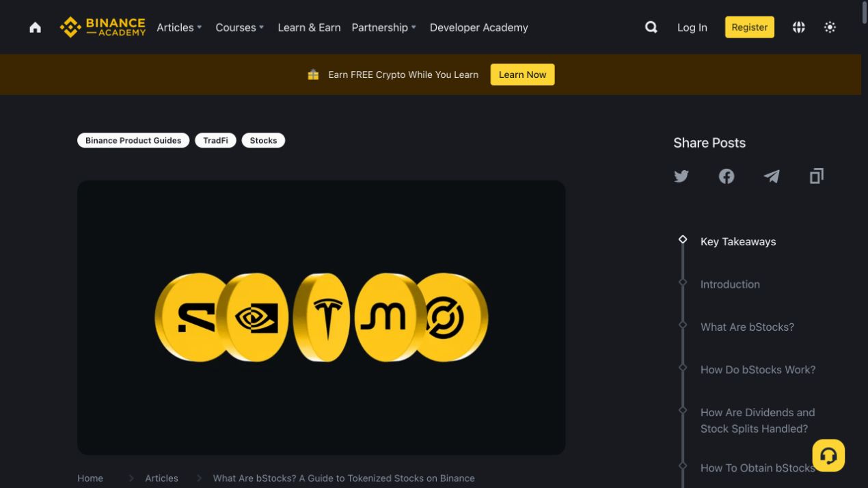Jump to the Key Takeaways section
This screenshot has width=868, height=488.
[738, 241]
